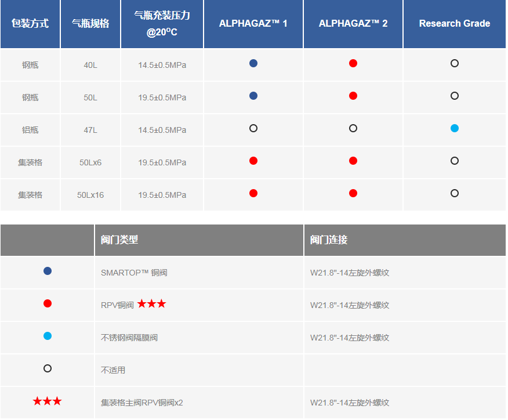
Task: Click the hollow circle for 47L under ALPHAGAZ 1
Action: (253, 128)
